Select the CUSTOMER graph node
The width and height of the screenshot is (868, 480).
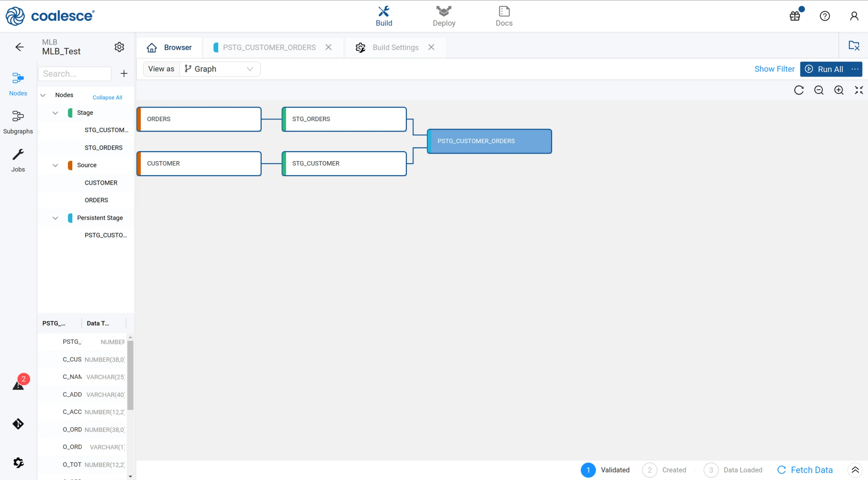point(199,163)
